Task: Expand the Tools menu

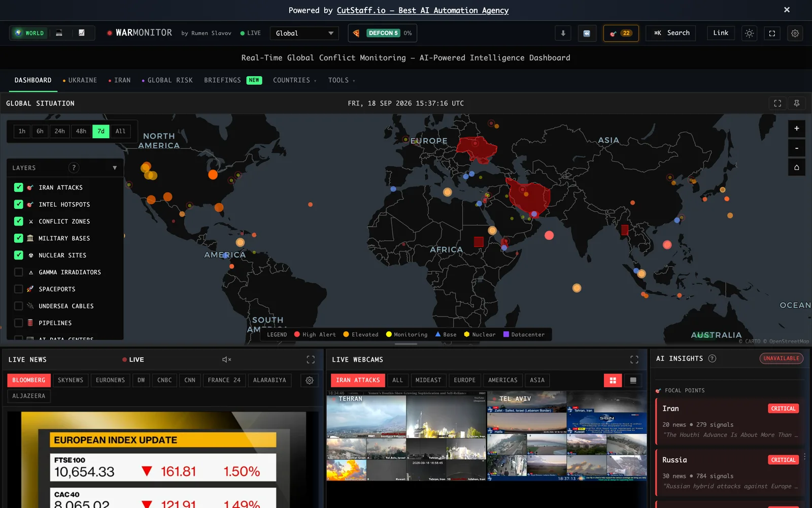Action: pyautogui.click(x=341, y=80)
